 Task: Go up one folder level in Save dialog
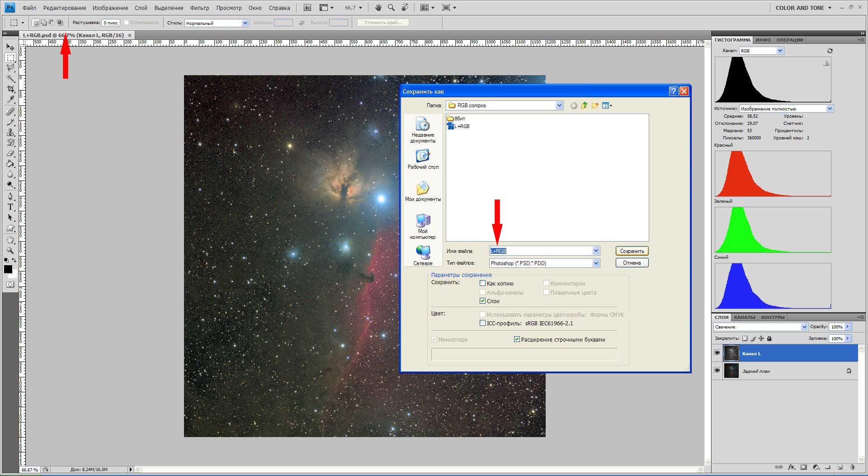[x=584, y=105]
